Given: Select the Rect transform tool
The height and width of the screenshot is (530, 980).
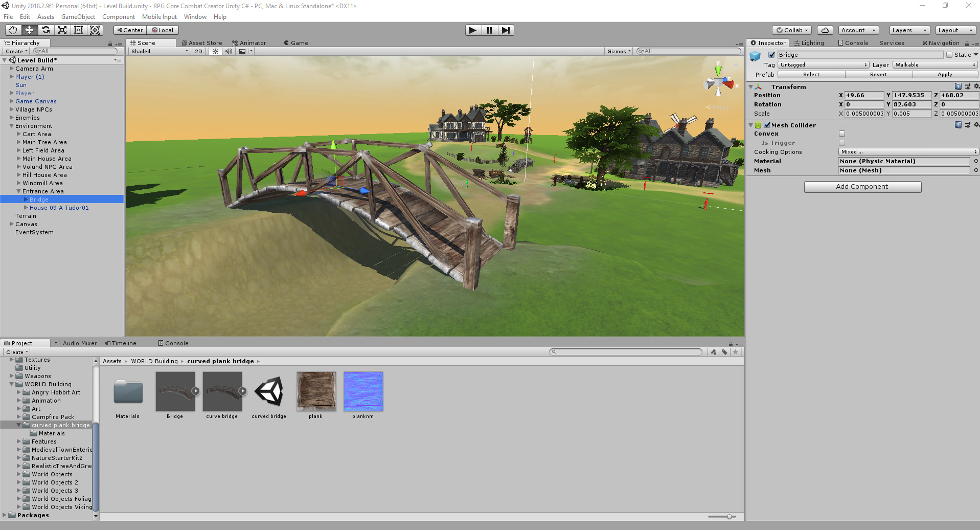Looking at the screenshot, I should (x=78, y=30).
